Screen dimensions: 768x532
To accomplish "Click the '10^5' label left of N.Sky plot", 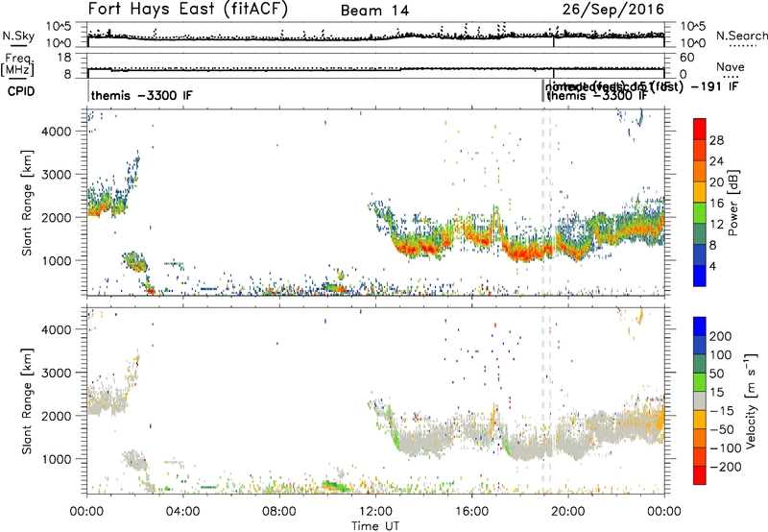I will [59, 27].
